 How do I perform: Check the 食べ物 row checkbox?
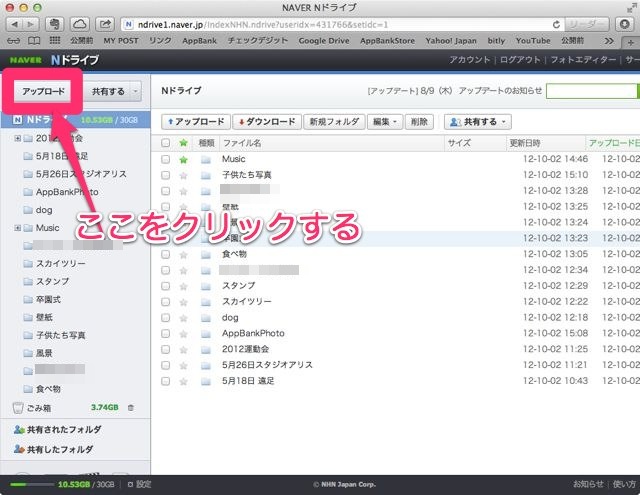[165, 254]
